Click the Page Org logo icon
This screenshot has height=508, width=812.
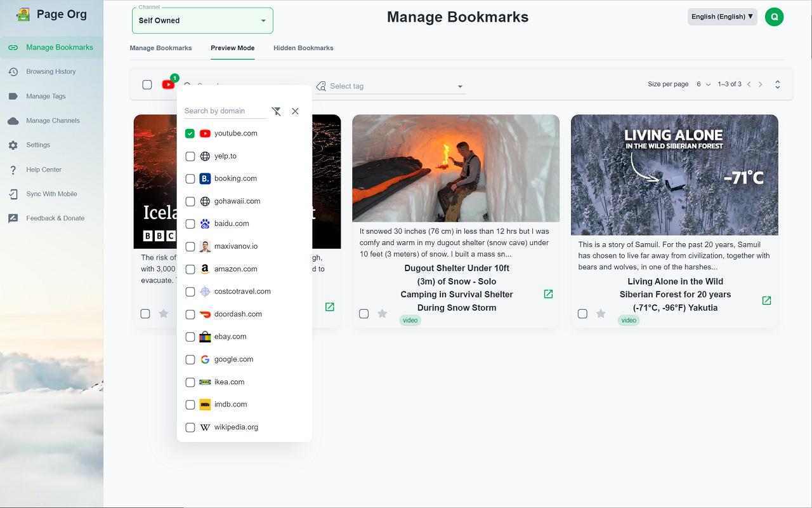point(23,15)
